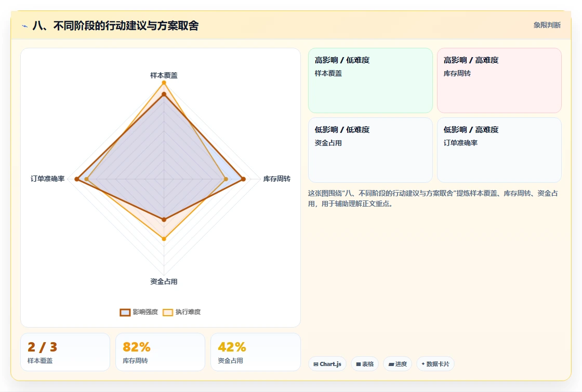Click the brown 影响强度 point on 订单准确率 axis
This screenshot has height=392, width=582.
[77, 179]
